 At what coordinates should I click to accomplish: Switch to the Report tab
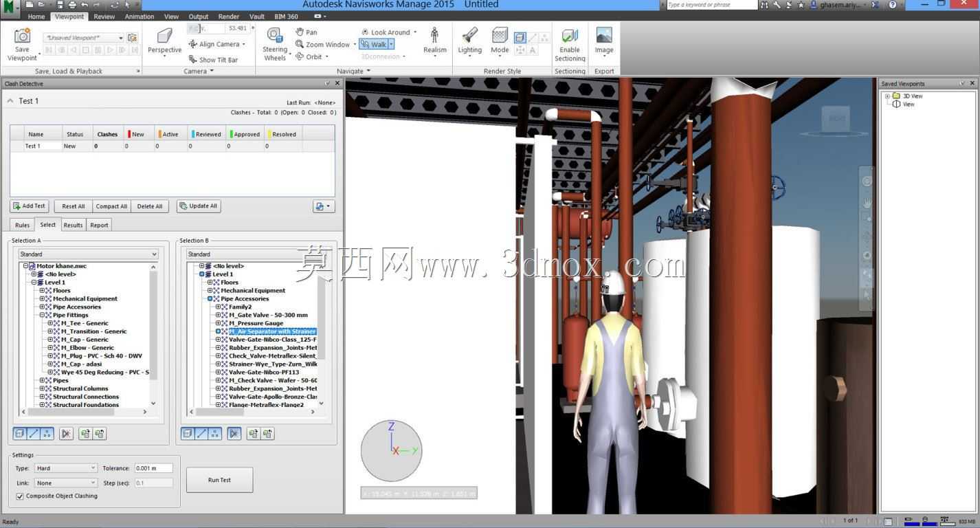(x=99, y=225)
